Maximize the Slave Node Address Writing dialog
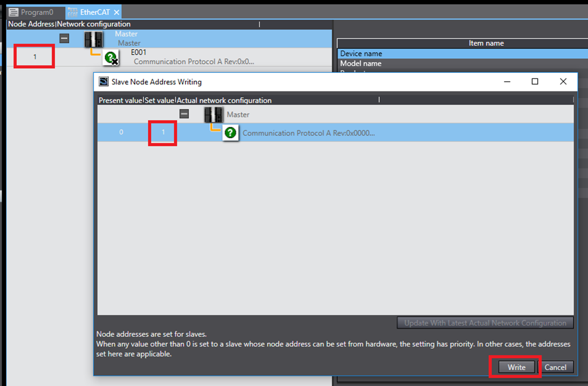The image size is (588, 386). pyautogui.click(x=535, y=82)
